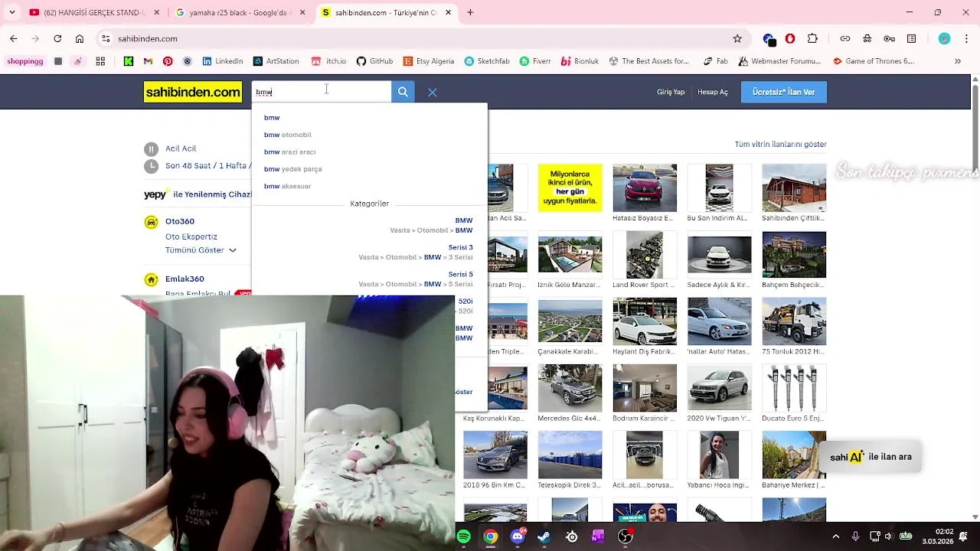Open Chrome profile avatar
Viewport: 980px width, 551px height.
click(944, 38)
